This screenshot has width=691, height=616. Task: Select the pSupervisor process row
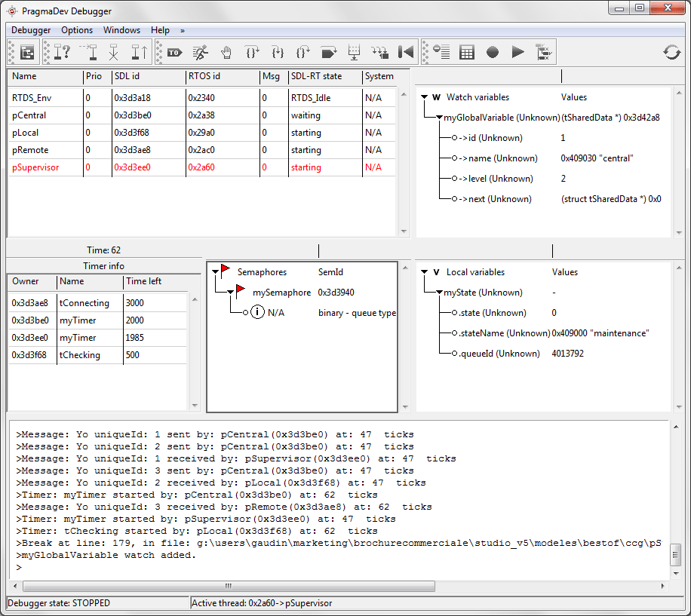point(35,167)
